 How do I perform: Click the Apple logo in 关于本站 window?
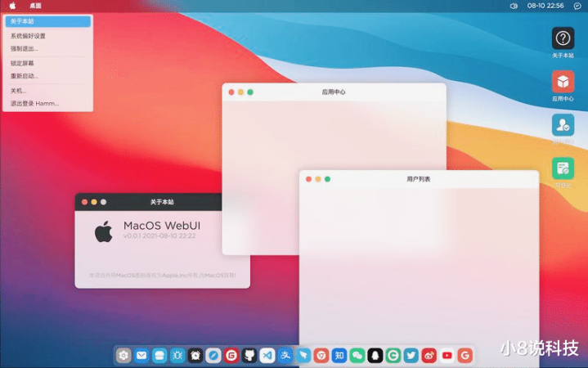coord(104,231)
